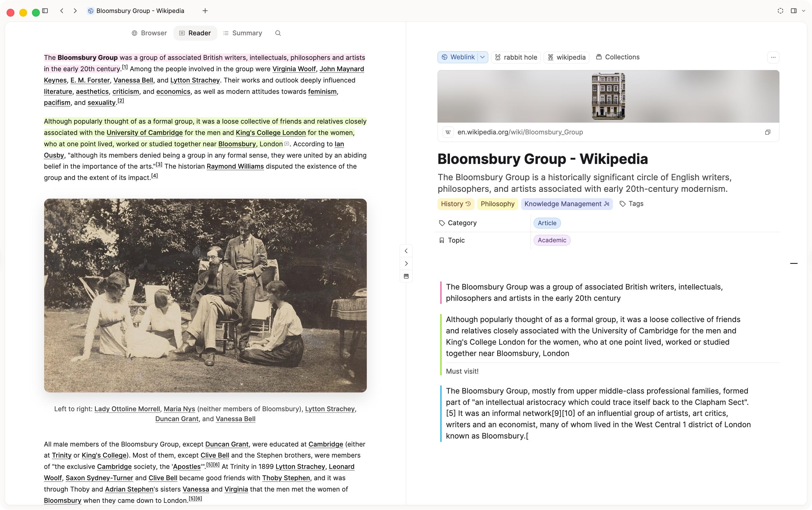The image size is (812, 510).
Task: Collapse panel with divider left chevron
Action: pos(406,251)
